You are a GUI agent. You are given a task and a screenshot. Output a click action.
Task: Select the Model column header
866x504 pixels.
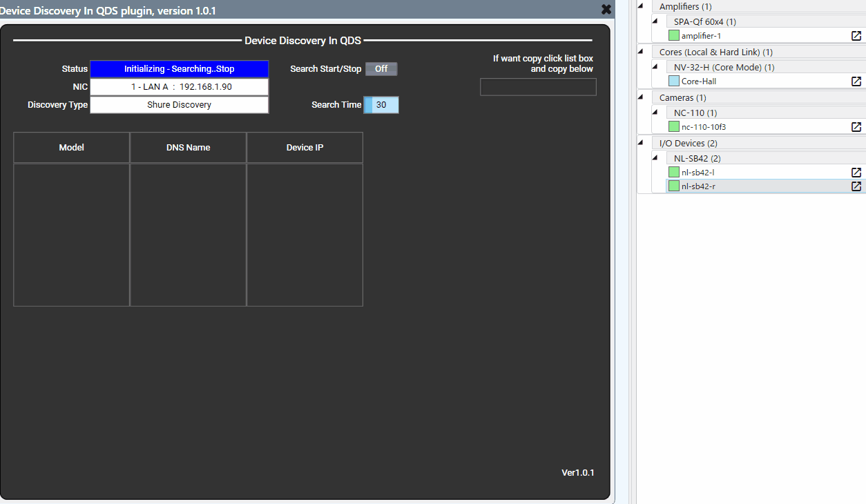(71, 148)
